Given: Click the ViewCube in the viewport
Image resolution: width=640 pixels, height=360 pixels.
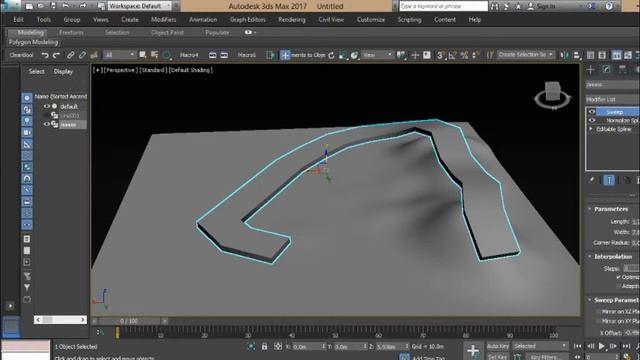Looking at the screenshot, I should pyautogui.click(x=553, y=95).
